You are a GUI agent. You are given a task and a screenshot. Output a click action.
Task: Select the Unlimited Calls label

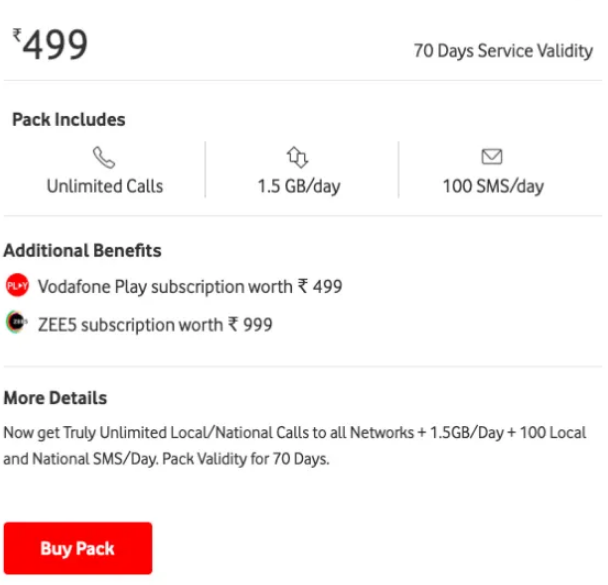[104, 186]
